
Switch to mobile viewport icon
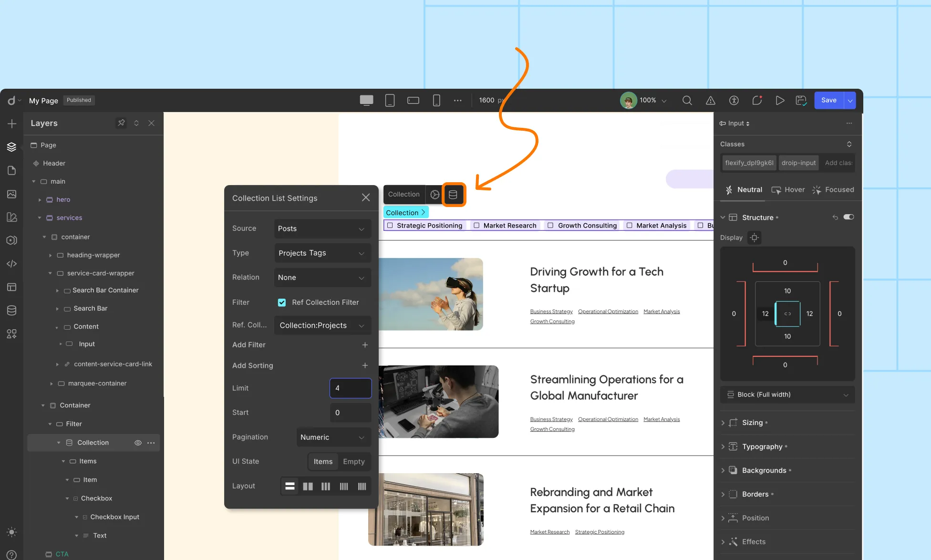click(436, 100)
